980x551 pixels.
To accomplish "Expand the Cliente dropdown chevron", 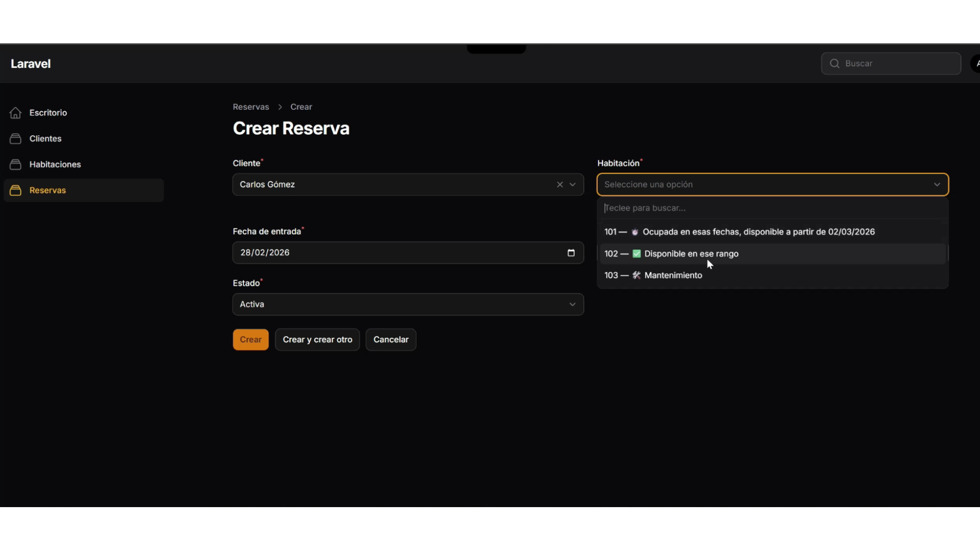I will [573, 185].
